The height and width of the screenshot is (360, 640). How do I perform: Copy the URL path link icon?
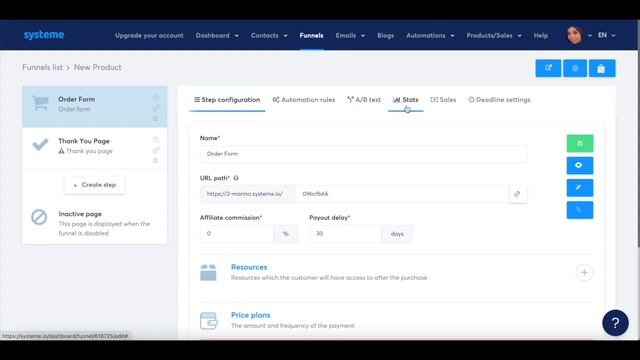(x=518, y=194)
